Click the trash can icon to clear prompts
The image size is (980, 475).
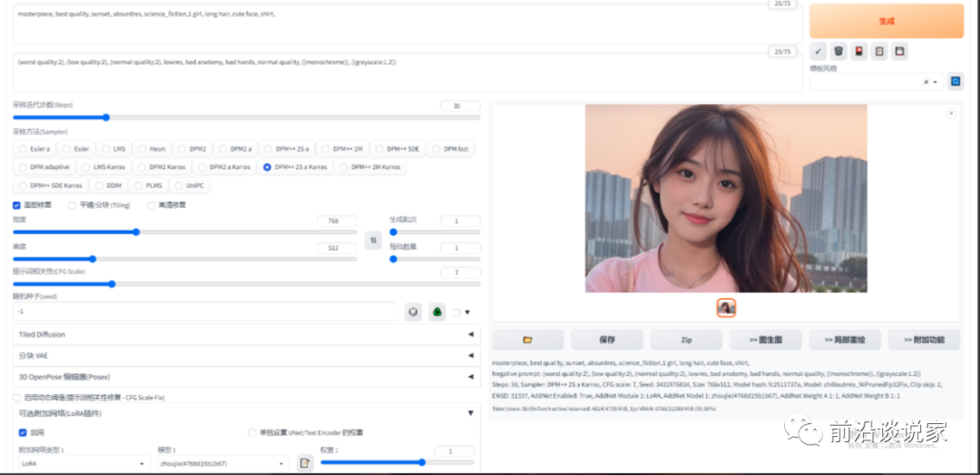click(838, 52)
